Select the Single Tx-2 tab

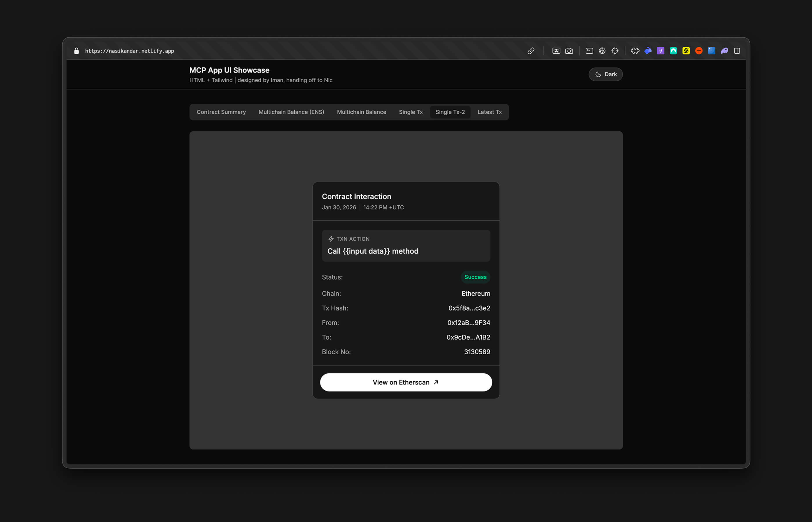[450, 112]
